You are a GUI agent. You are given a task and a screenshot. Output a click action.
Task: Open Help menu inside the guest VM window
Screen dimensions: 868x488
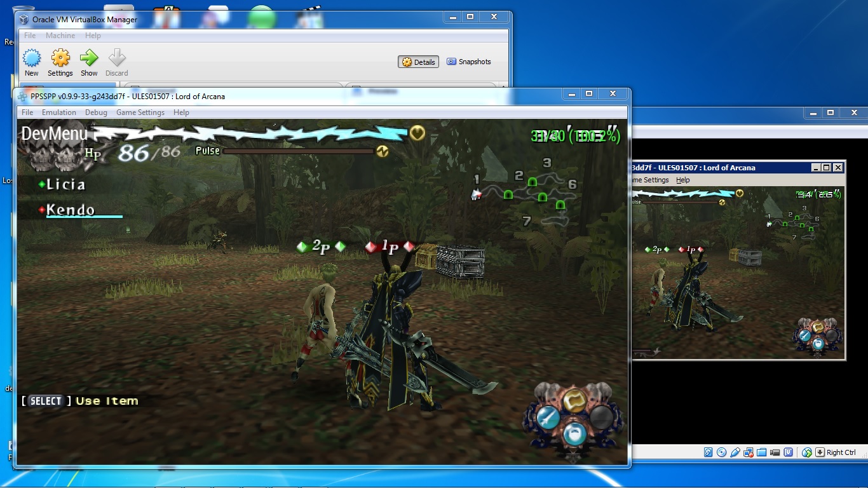pos(682,180)
